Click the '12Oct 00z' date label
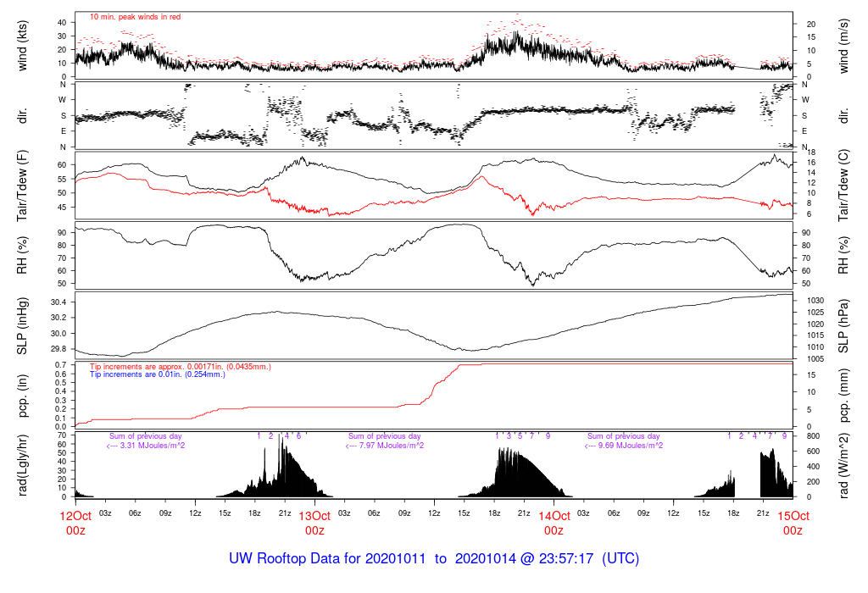 [75, 524]
